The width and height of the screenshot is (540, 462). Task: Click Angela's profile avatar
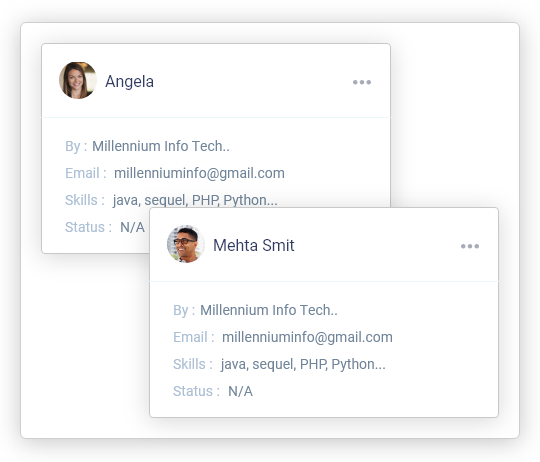tap(78, 81)
